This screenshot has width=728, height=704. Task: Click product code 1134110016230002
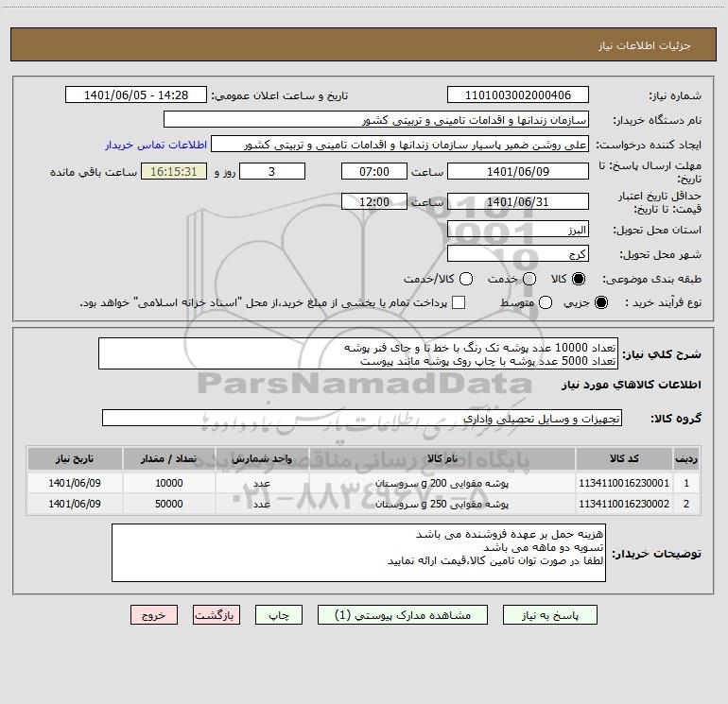click(x=624, y=504)
